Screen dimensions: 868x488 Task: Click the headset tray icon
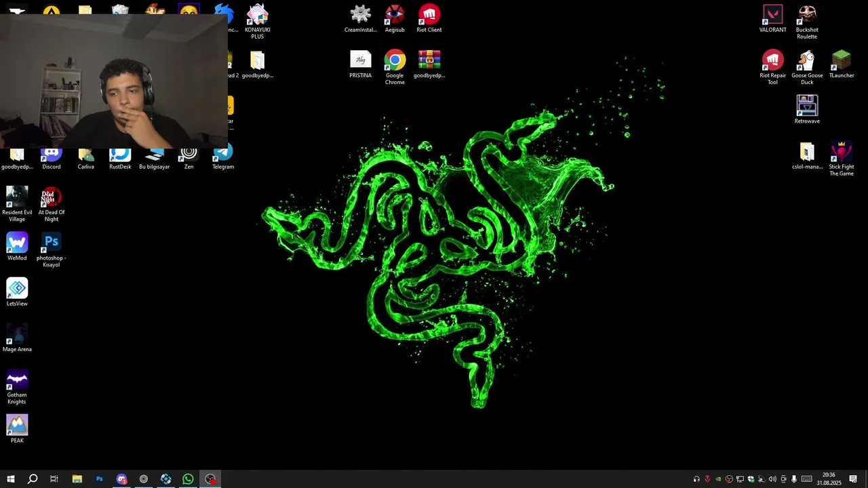pos(696,479)
